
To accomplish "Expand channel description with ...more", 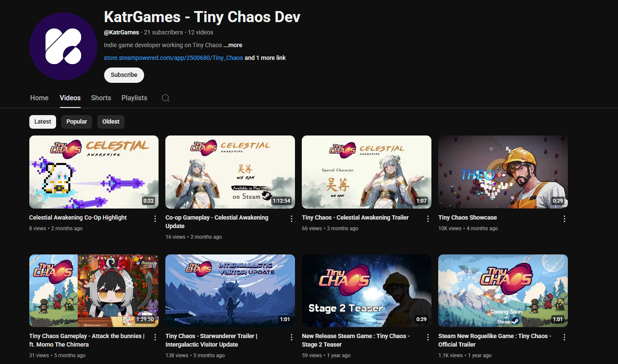I will (x=233, y=45).
